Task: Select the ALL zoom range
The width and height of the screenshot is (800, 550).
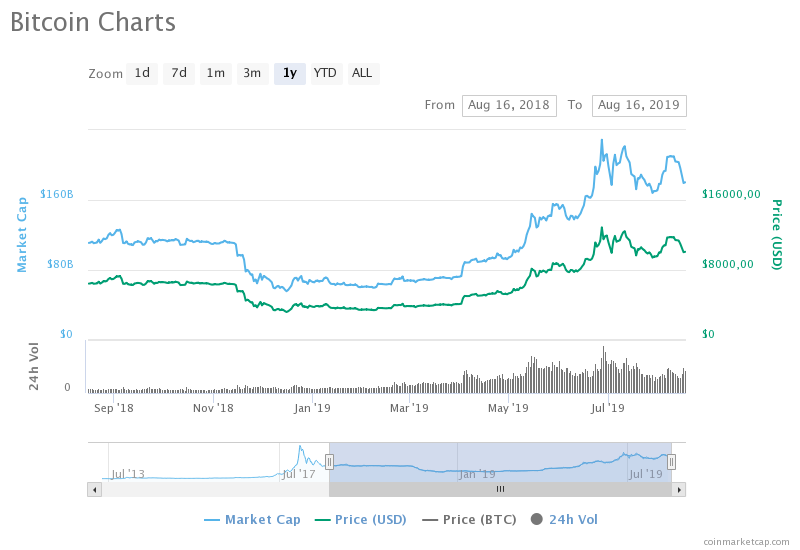Action: (362, 73)
